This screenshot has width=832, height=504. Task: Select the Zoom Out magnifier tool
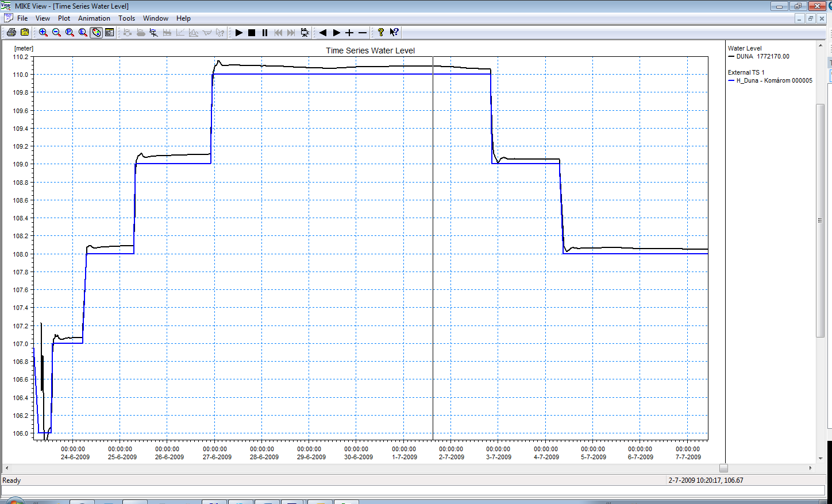click(56, 33)
